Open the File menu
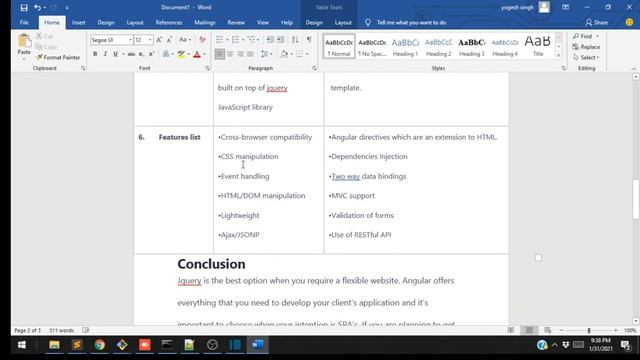 24,22
